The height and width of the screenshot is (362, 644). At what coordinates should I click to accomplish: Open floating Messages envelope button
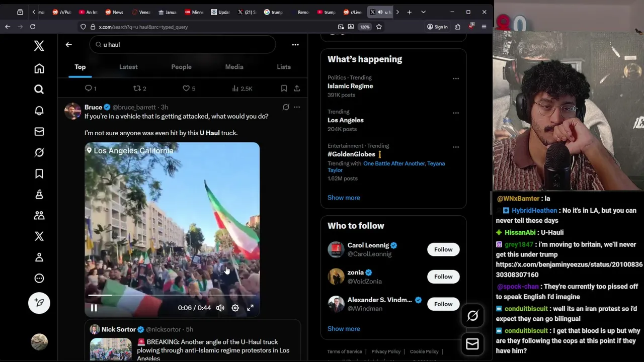pos(472,344)
